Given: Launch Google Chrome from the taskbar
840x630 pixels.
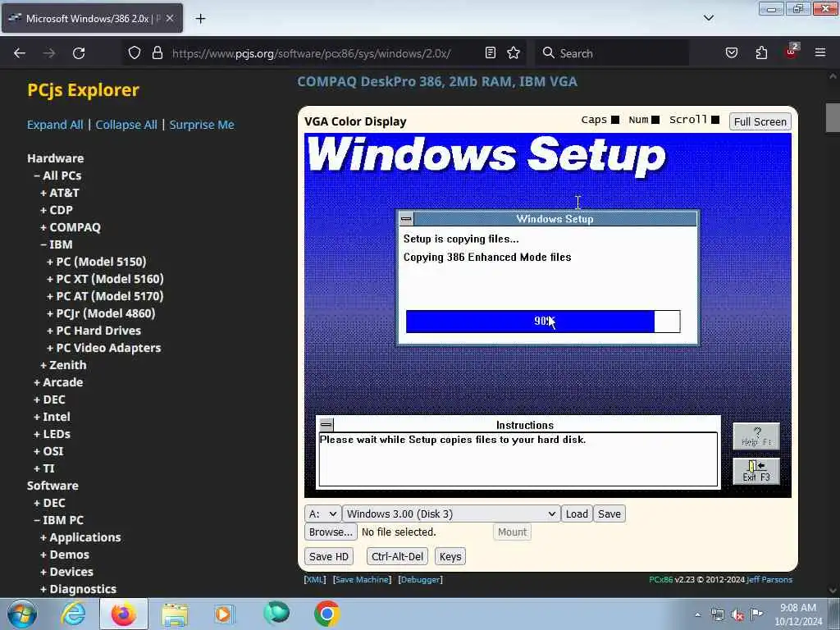Looking at the screenshot, I should [326, 614].
